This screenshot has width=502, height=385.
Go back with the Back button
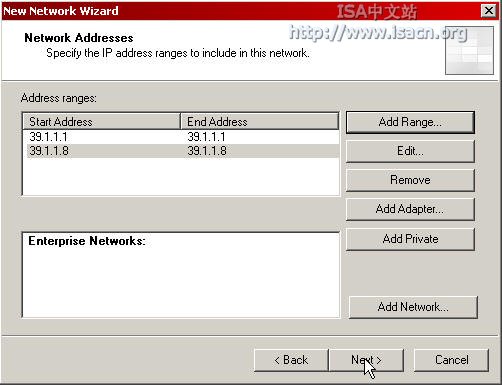coord(291,360)
